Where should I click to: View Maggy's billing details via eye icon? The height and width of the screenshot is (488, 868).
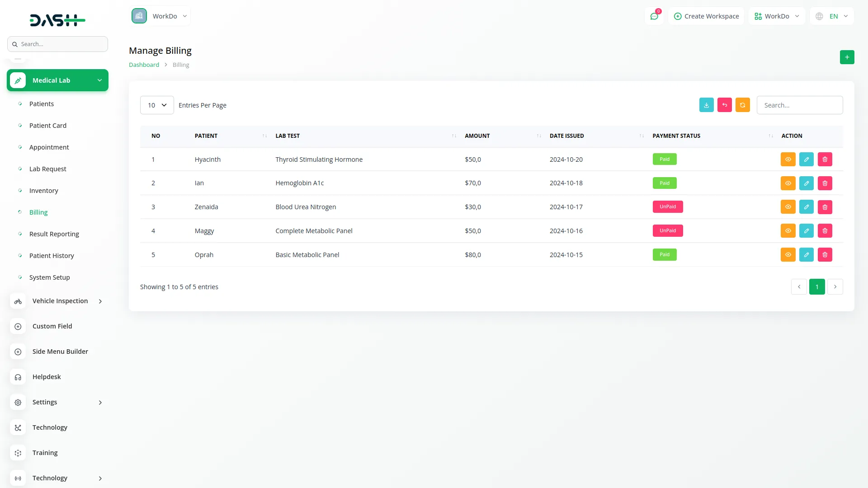coord(788,230)
